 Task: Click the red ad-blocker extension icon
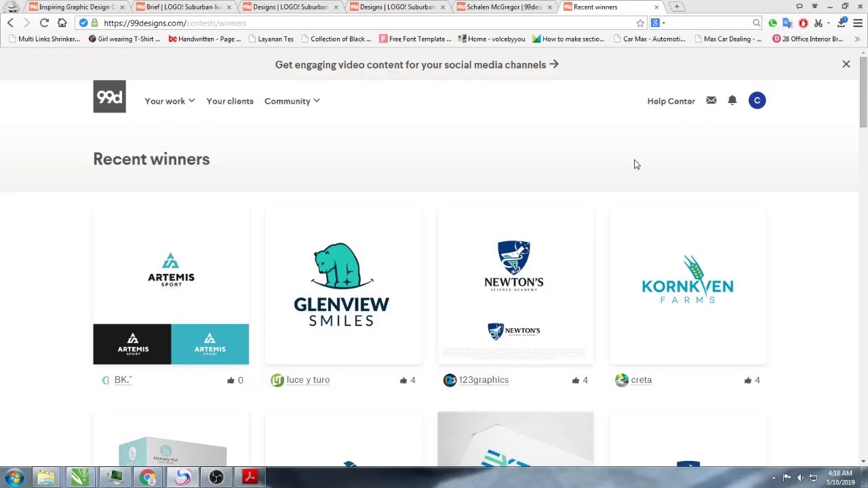[803, 23]
